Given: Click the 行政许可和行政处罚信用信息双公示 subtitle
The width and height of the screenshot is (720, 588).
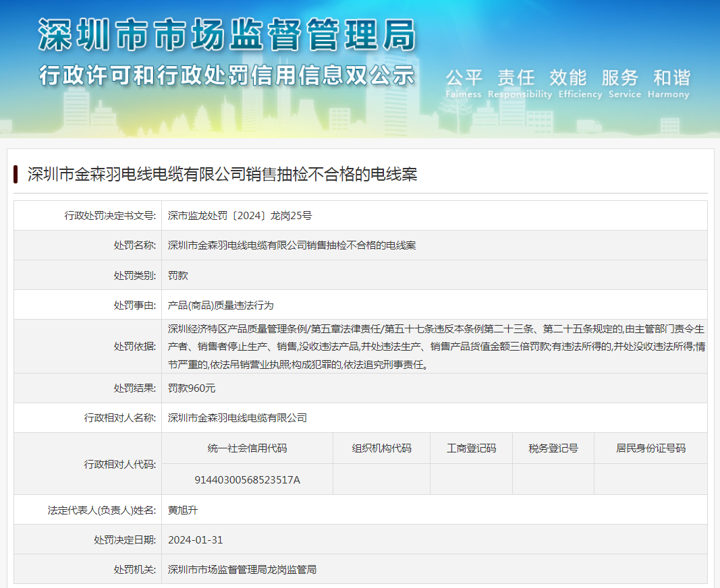Looking at the screenshot, I should click(227, 76).
